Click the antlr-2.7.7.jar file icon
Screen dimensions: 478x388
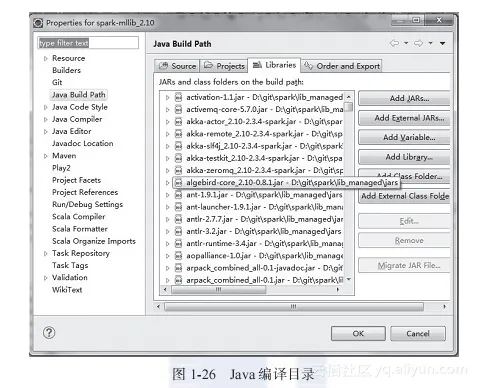click(x=179, y=219)
